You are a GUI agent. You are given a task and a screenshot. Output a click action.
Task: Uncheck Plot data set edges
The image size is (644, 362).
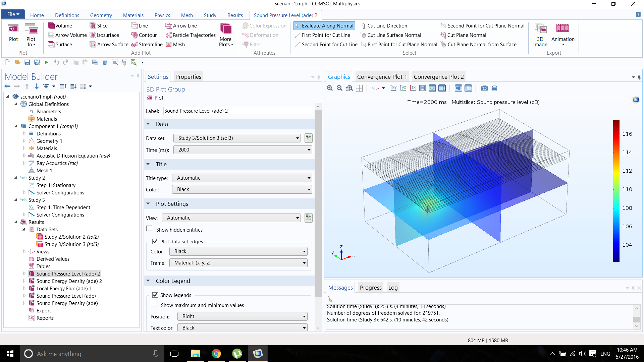click(x=155, y=241)
